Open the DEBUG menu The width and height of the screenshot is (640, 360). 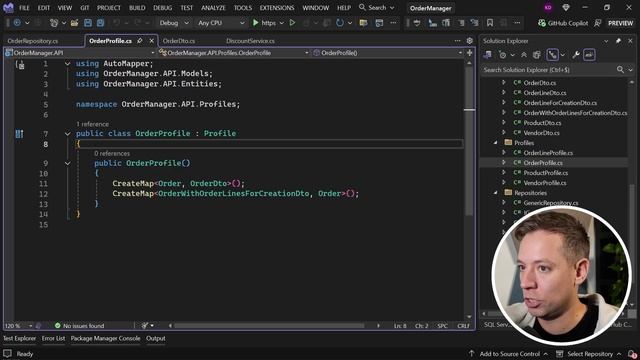tap(162, 8)
